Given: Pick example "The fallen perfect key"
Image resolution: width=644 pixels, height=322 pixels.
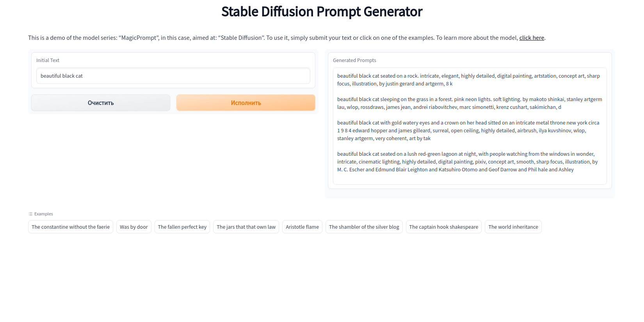Looking at the screenshot, I should click(x=182, y=227).
